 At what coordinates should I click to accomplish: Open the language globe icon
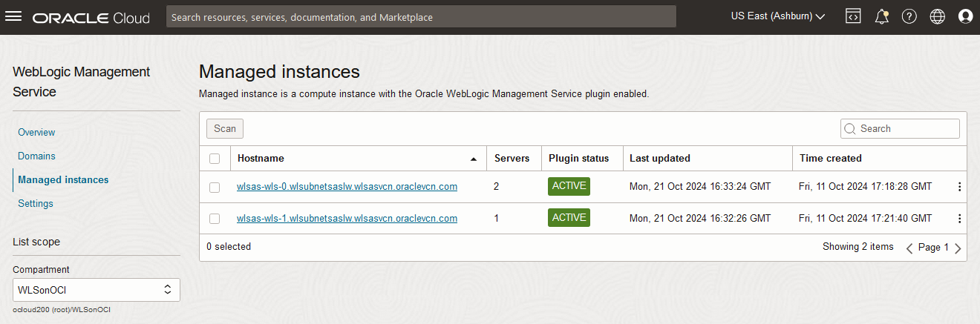[x=937, y=16]
